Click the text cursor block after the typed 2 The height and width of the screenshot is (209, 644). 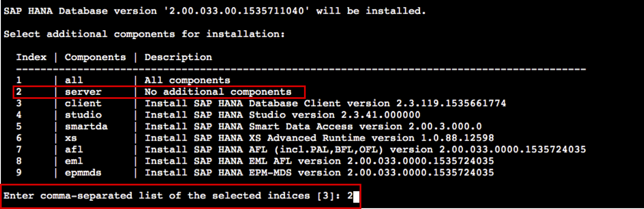[356, 196]
